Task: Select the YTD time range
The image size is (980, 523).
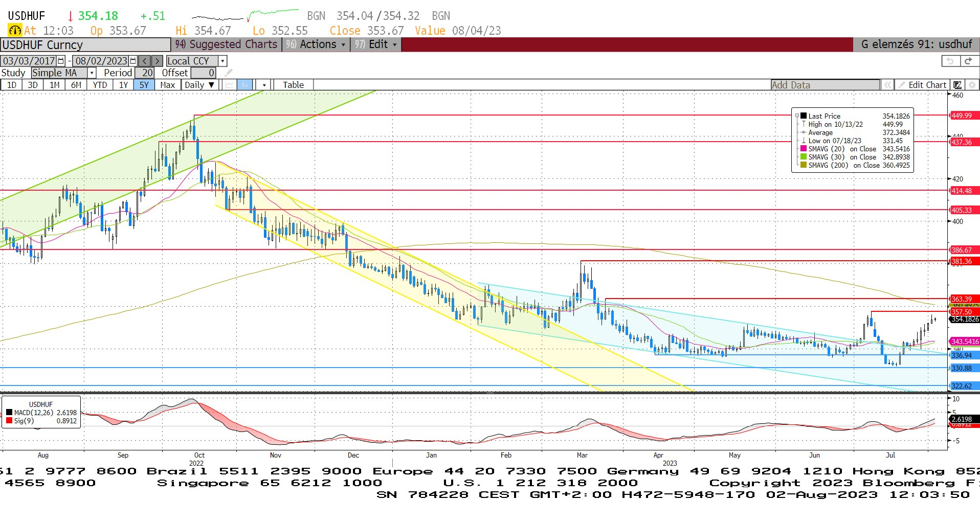Action: (100, 85)
